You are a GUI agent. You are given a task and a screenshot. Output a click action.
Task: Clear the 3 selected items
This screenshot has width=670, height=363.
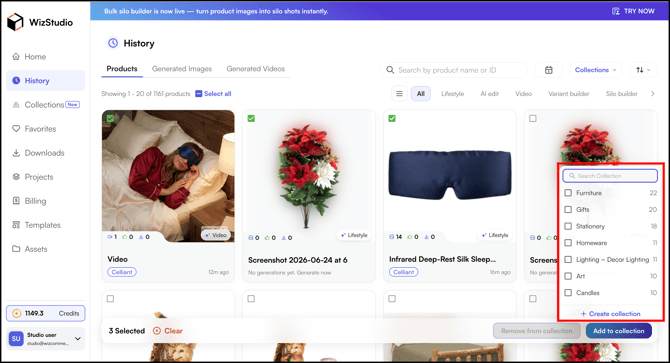[168, 331]
